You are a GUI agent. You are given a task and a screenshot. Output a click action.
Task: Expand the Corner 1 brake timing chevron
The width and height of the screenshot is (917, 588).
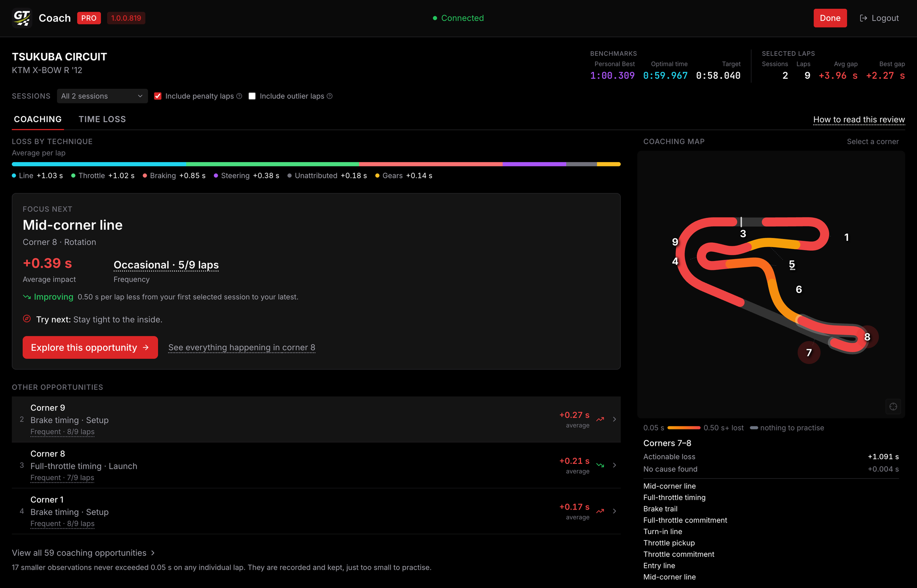click(614, 511)
